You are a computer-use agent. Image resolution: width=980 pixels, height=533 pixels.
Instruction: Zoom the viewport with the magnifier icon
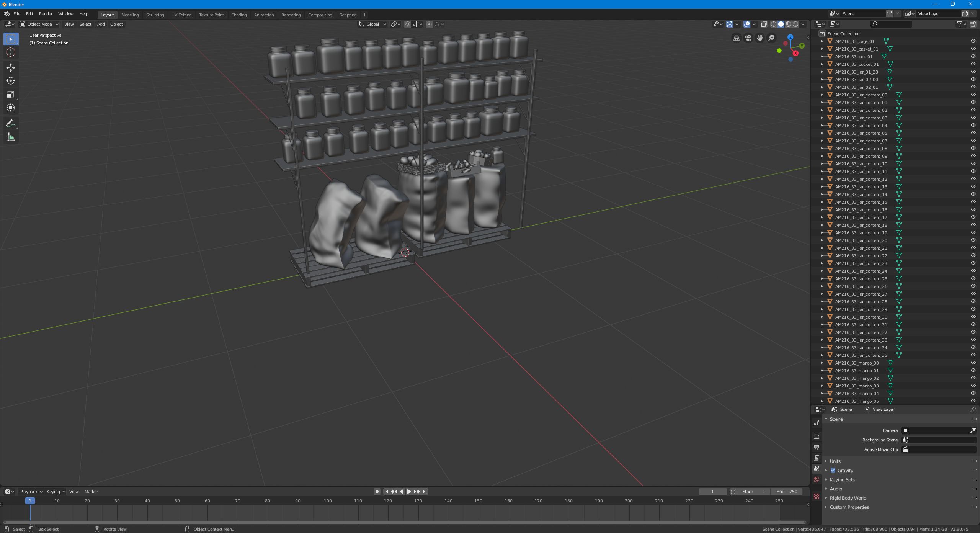[x=772, y=38]
